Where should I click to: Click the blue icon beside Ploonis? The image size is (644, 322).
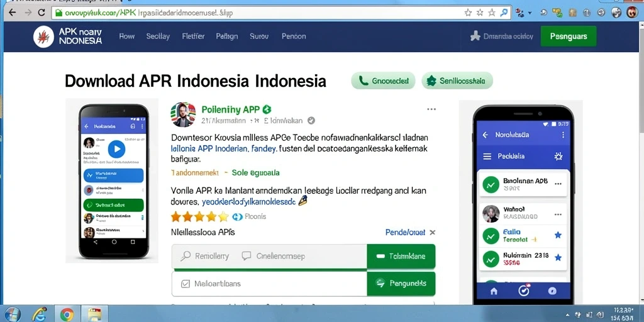[237, 216]
